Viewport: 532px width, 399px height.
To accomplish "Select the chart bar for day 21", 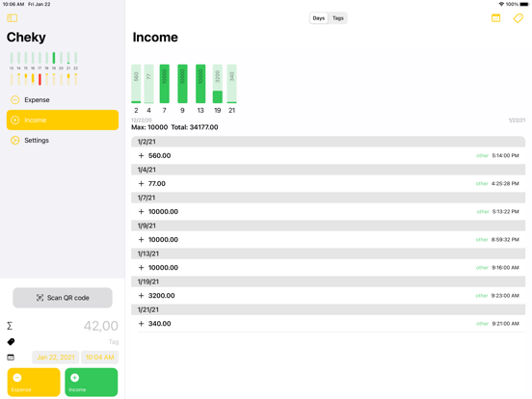I will [231, 84].
